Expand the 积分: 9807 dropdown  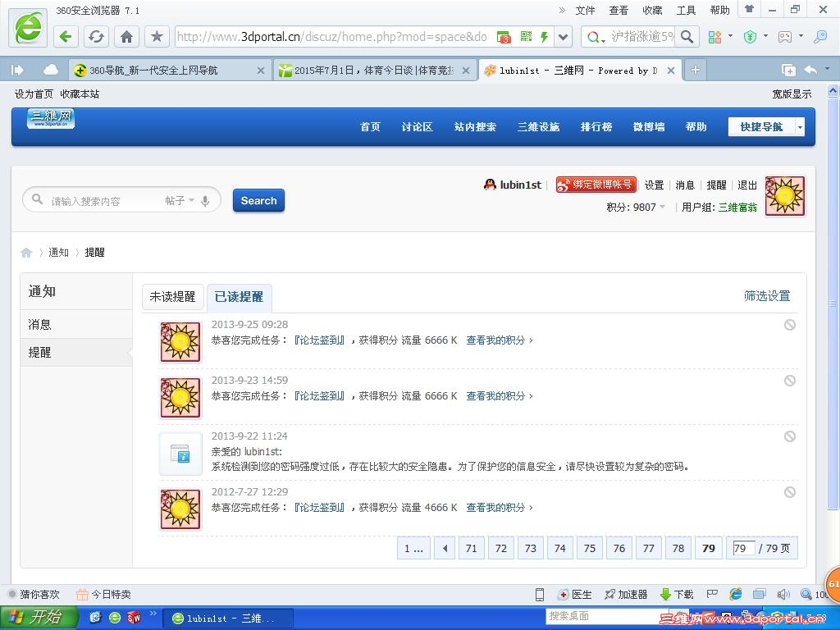click(636, 208)
